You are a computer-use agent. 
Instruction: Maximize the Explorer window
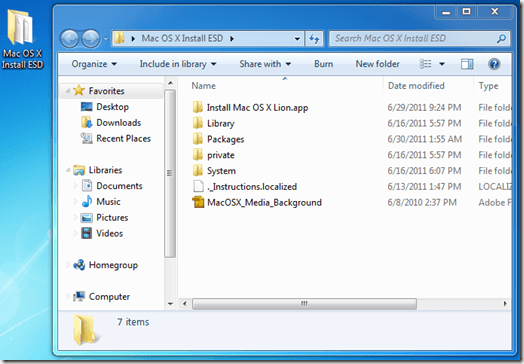click(467, 12)
